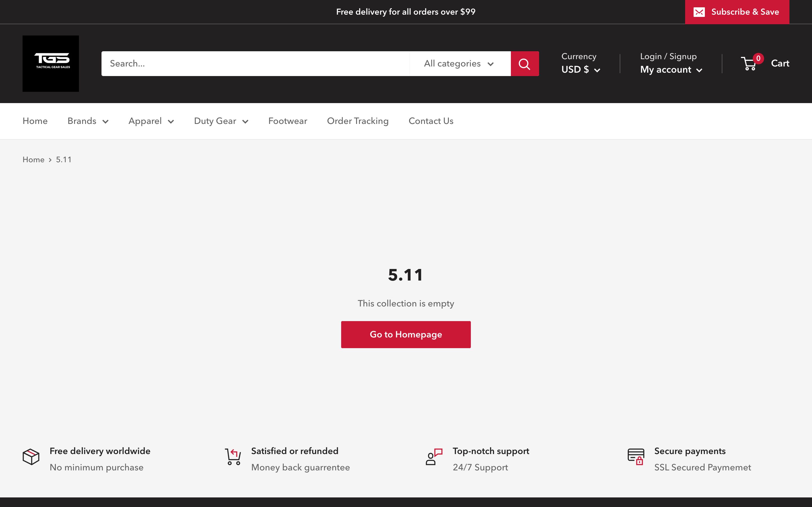Click the top-notch support chat icon
812x507 pixels.
434,457
